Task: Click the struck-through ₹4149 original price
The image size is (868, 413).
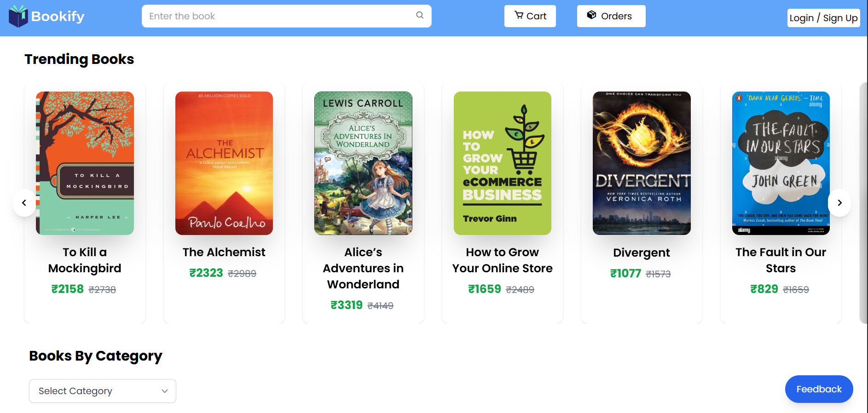Action: (381, 306)
